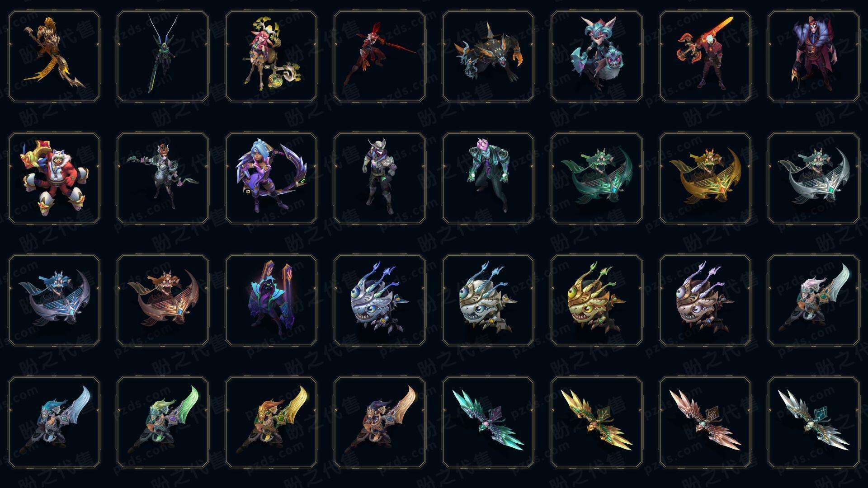Click the bronze manta ray rider skin
The image size is (868, 488).
[x=163, y=300]
